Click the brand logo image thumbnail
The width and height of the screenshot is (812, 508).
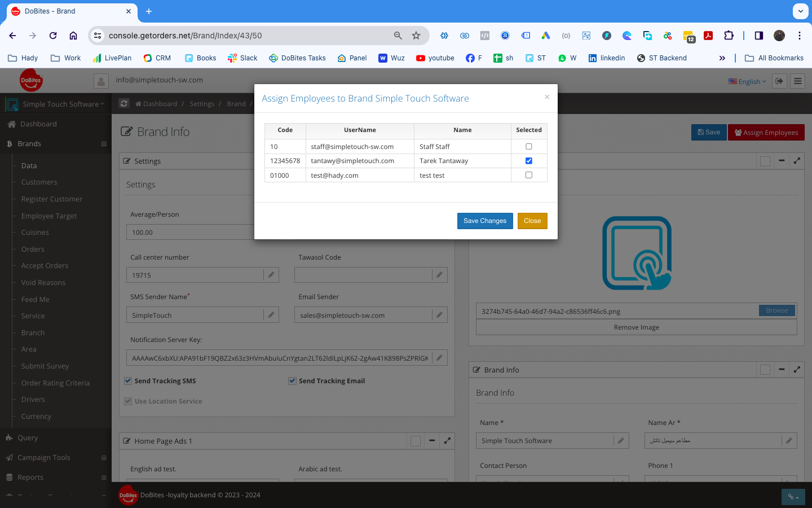(x=637, y=253)
